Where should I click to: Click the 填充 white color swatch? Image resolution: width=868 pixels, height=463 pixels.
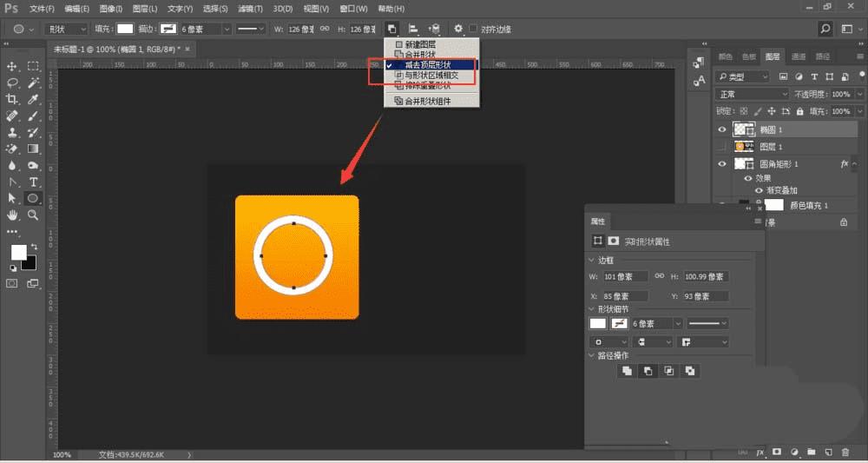(125, 29)
